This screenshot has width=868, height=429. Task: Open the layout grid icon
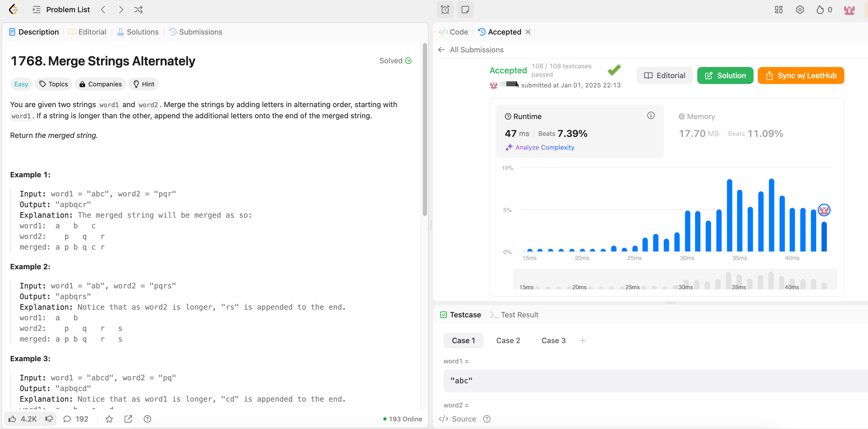(778, 10)
